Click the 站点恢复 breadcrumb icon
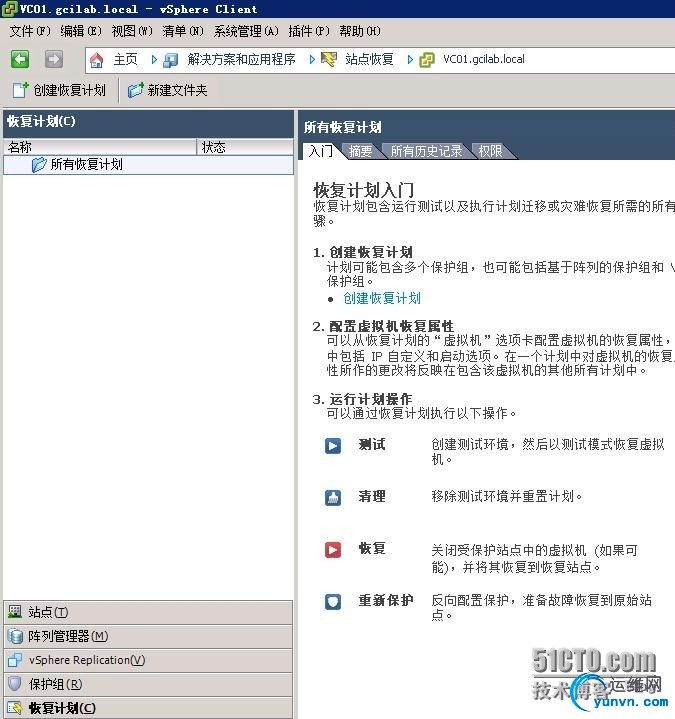 [328, 59]
